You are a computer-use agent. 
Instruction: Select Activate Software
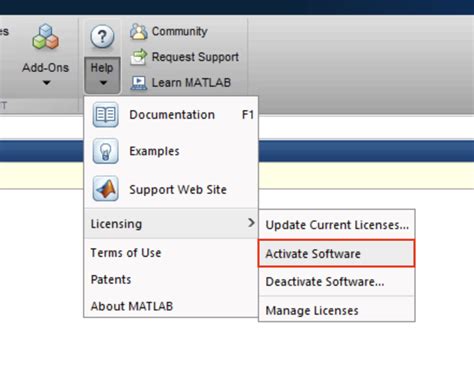[x=337, y=254]
